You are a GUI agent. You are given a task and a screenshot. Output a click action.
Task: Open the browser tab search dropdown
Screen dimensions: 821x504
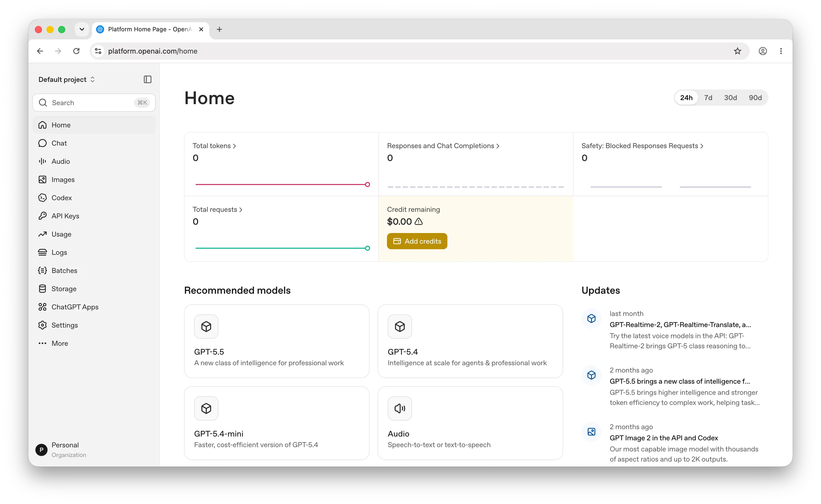tap(82, 29)
